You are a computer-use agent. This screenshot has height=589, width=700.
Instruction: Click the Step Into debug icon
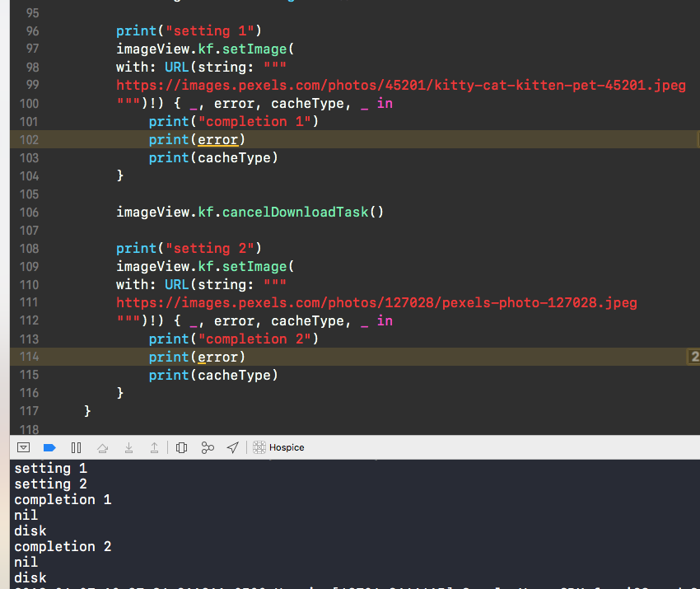click(128, 448)
